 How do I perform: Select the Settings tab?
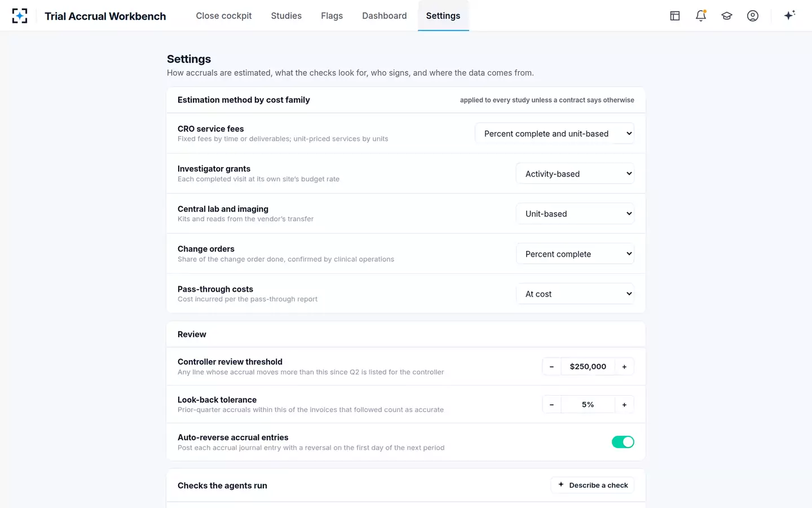(443, 16)
